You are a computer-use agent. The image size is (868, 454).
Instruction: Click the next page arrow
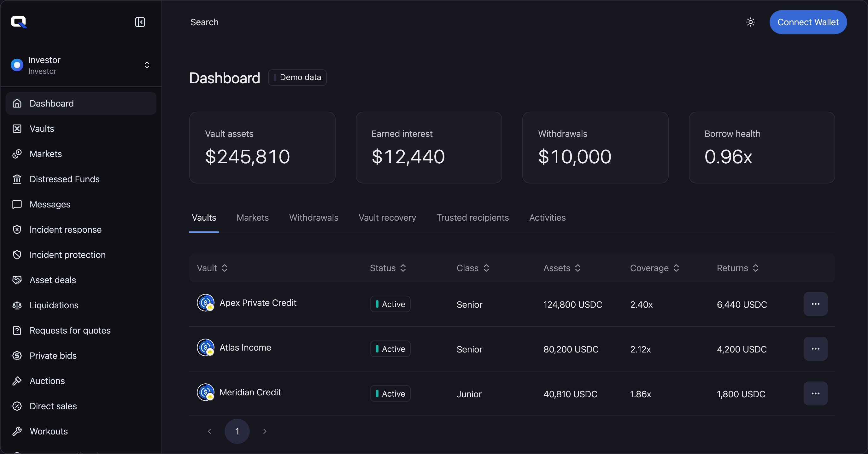tap(265, 431)
